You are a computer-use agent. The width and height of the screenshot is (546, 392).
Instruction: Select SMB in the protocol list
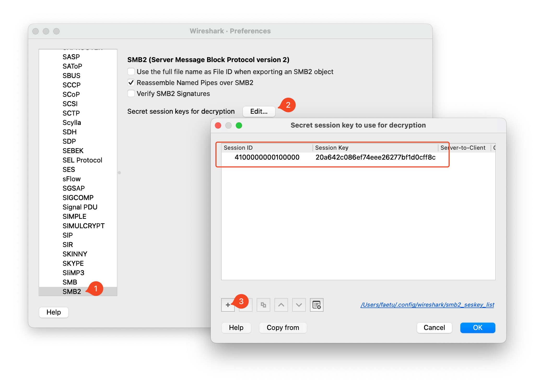click(78, 282)
